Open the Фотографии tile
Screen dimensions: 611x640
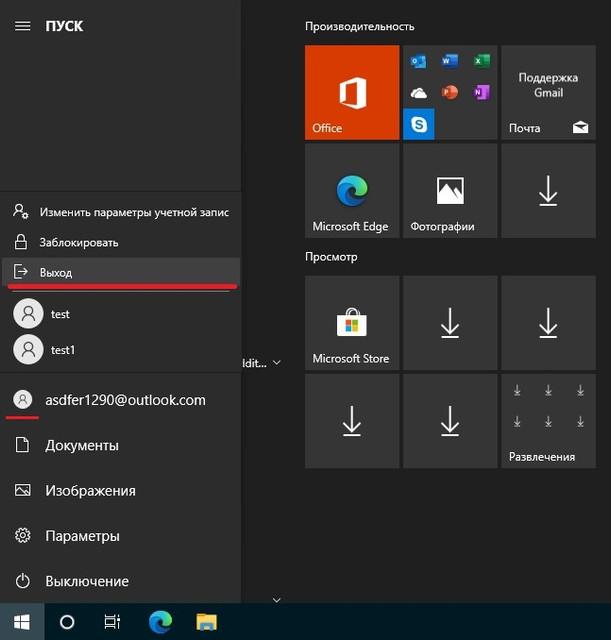click(450, 191)
